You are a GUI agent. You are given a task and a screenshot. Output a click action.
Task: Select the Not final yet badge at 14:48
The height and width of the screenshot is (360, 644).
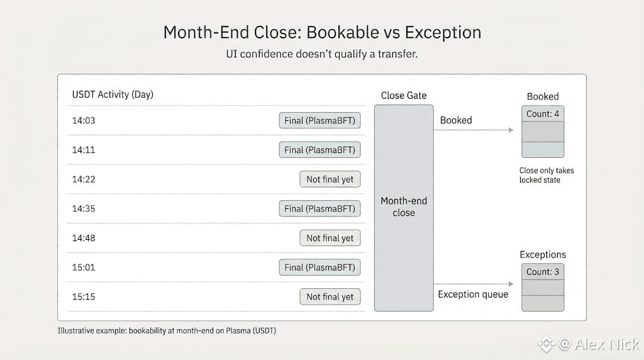tap(330, 238)
